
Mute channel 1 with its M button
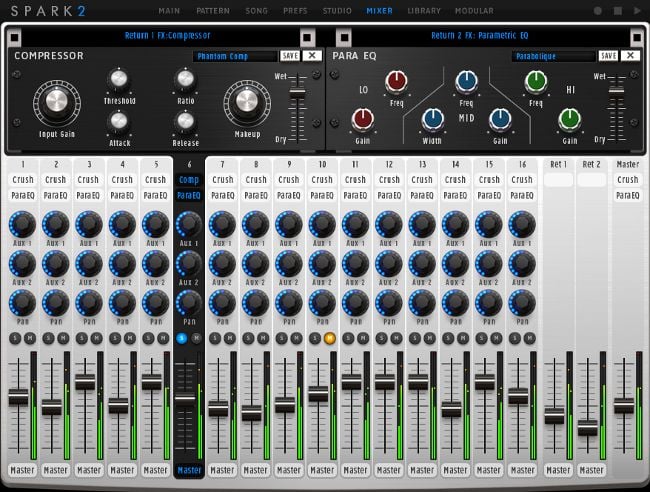(30, 338)
